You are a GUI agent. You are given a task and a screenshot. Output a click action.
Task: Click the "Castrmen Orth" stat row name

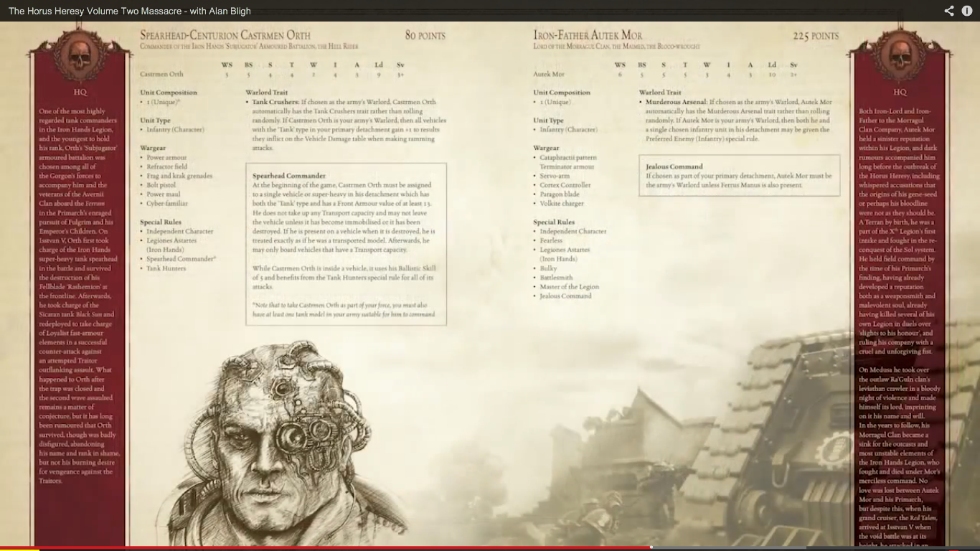point(161,74)
